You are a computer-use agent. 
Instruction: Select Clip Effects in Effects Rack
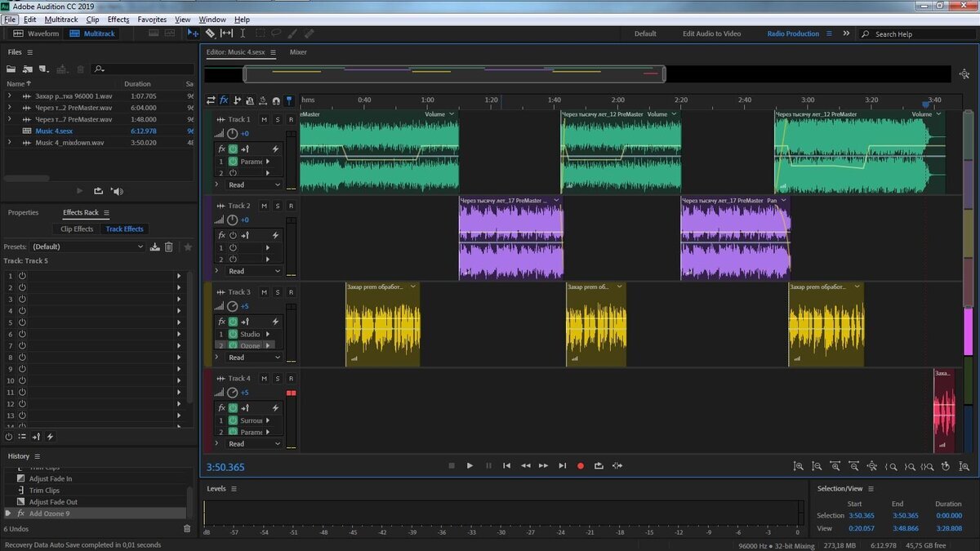point(77,229)
